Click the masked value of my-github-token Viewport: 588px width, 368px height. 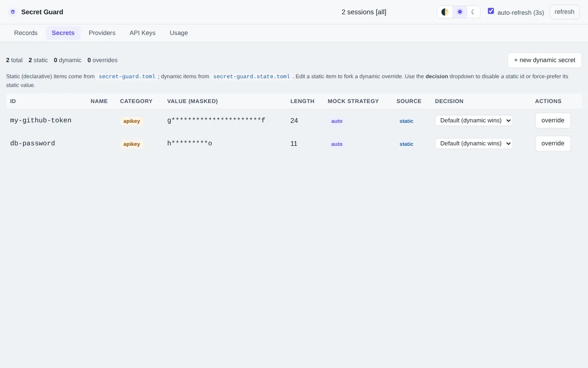pyautogui.click(x=216, y=121)
